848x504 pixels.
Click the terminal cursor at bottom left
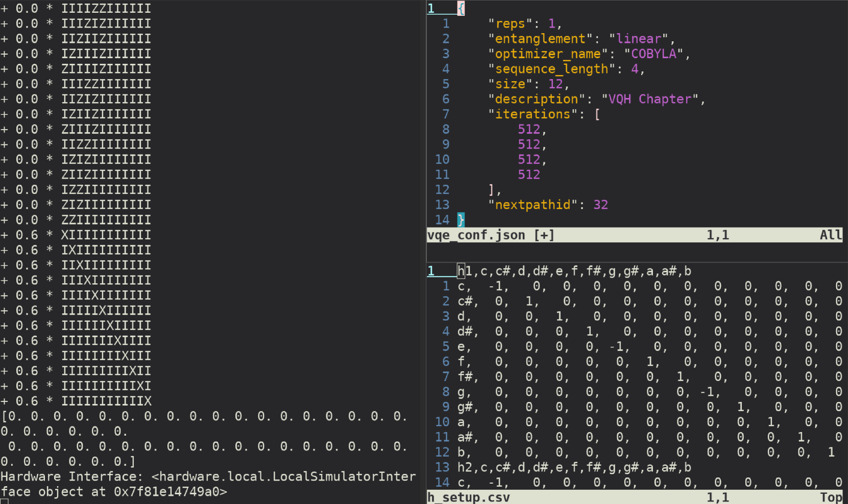pos(4,502)
